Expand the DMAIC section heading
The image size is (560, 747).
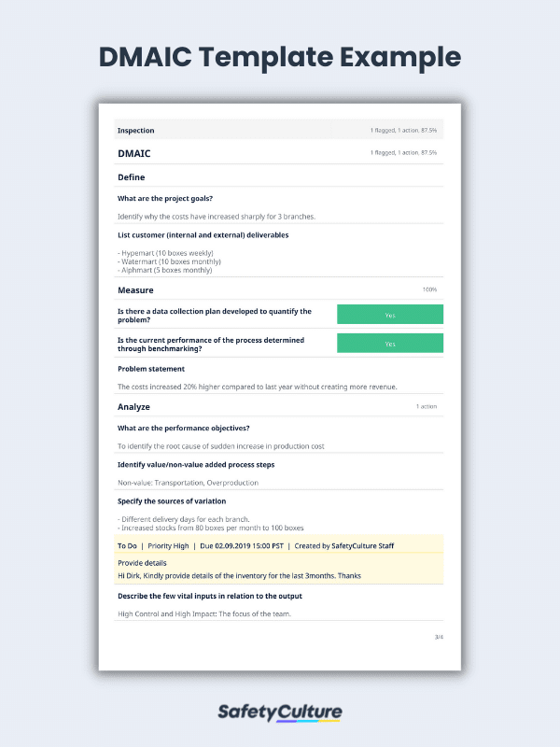point(133,153)
